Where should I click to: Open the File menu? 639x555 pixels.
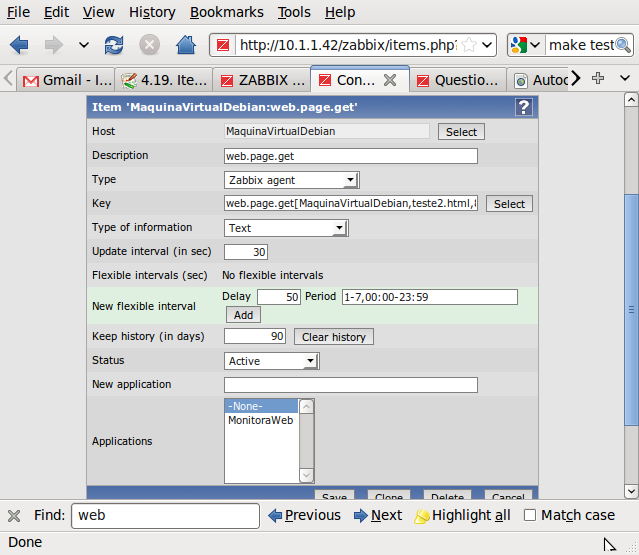tap(18, 12)
